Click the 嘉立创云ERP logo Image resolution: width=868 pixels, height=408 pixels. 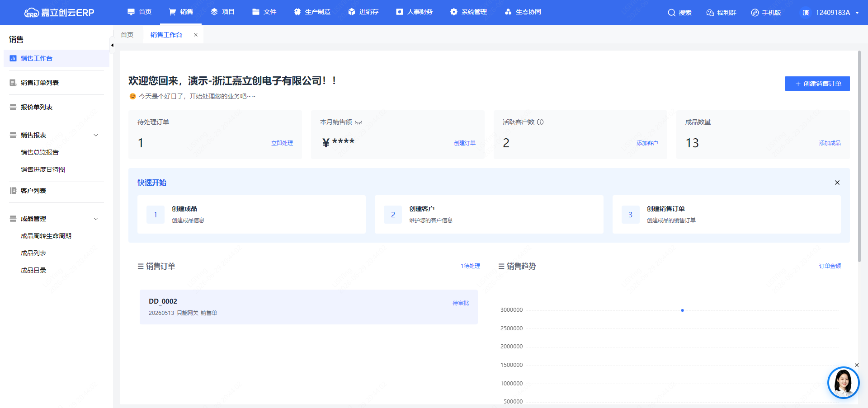point(59,12)
